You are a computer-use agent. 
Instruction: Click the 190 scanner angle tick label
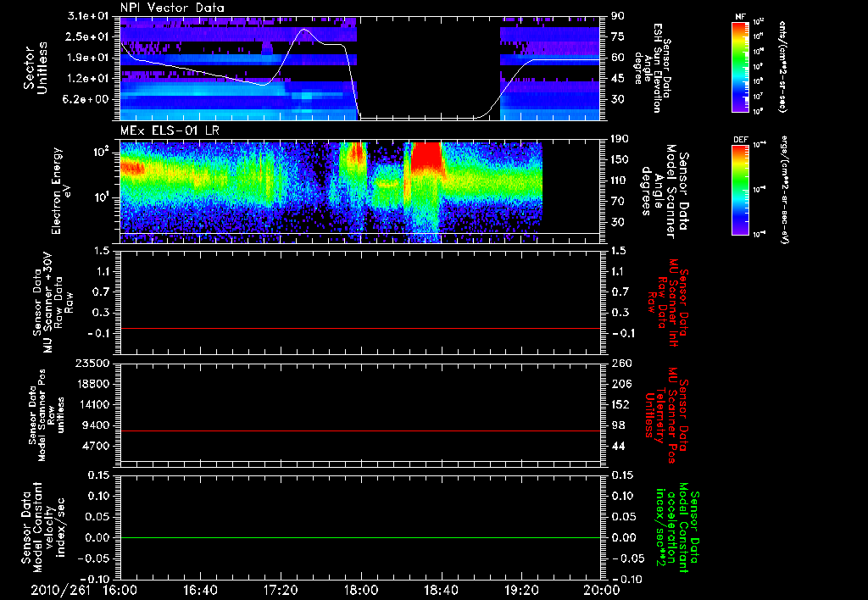coord(620,139)
